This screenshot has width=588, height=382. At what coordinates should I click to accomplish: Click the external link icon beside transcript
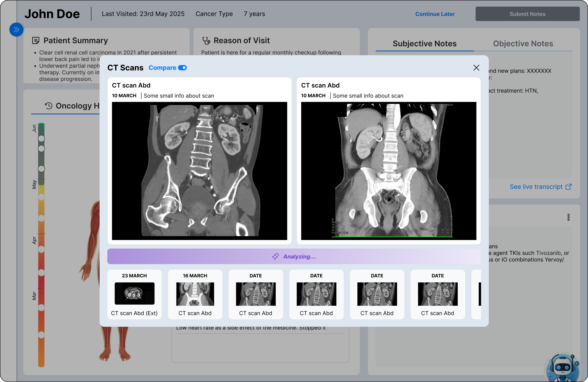pyautogui.click(x=568, y=187)
